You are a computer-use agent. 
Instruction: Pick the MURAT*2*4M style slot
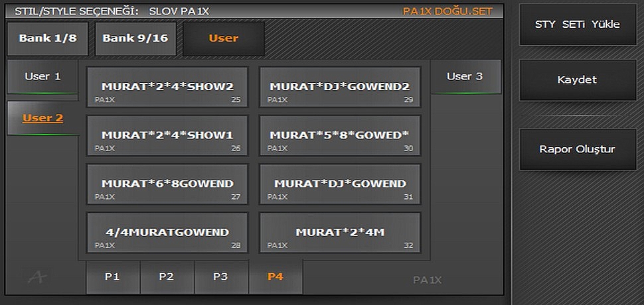tap(339, 233)
